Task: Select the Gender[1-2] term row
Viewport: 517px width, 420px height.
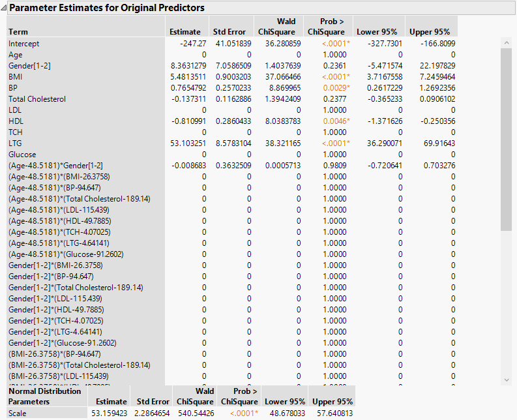Action: click(28, 66)
